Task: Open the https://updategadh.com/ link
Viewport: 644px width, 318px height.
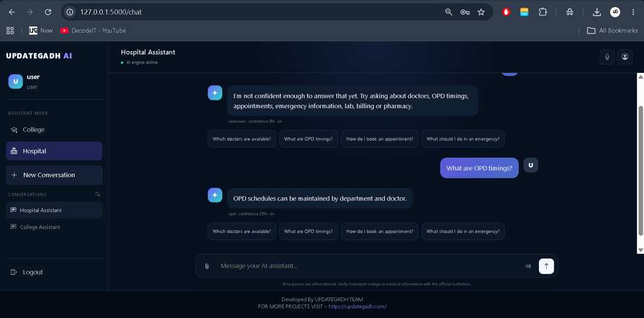Action: point(357,307)
